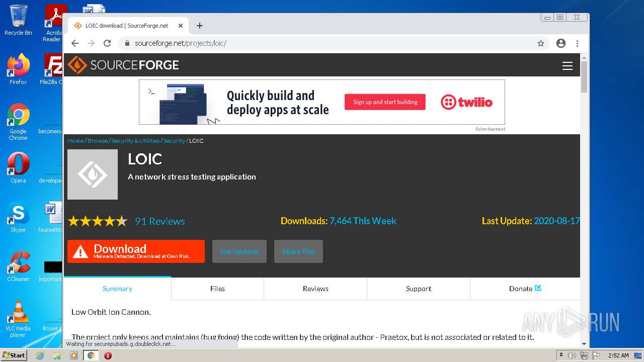
Task: Click the Home breadcrumb link
Action: 75,141
